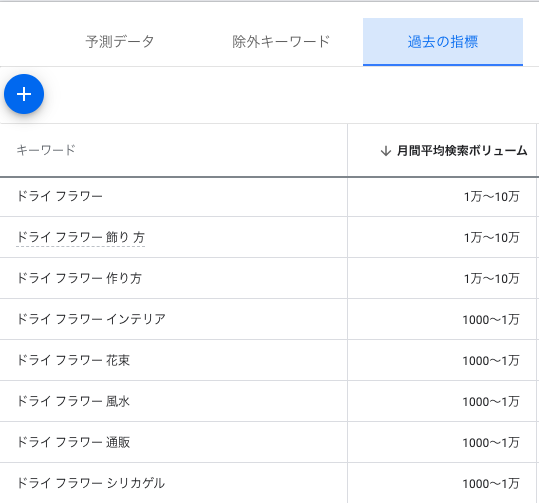The width and height of the screenshot is (539, 503).
Task: Select the 過去の指標 tab
Action: 443,42
